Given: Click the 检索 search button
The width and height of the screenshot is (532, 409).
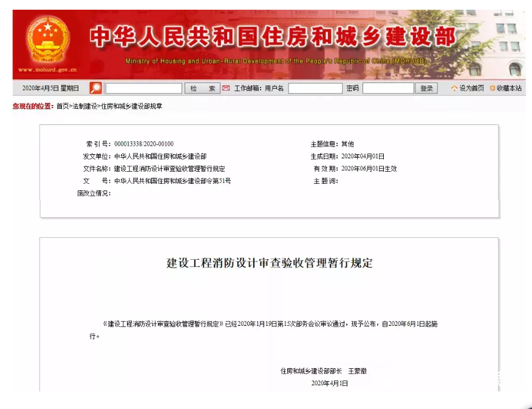Looking at the screenshot, I should (202, 87).
